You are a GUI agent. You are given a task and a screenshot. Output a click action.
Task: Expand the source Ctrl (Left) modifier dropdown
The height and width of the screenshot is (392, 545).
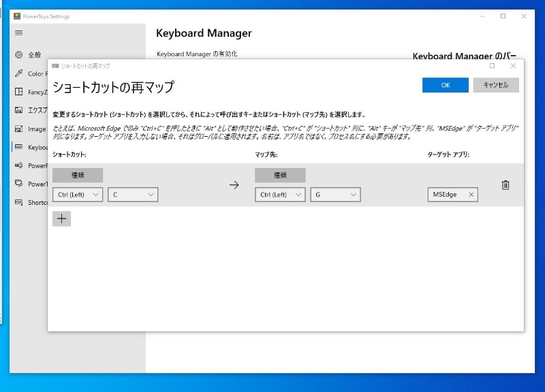tap(78, 195)
